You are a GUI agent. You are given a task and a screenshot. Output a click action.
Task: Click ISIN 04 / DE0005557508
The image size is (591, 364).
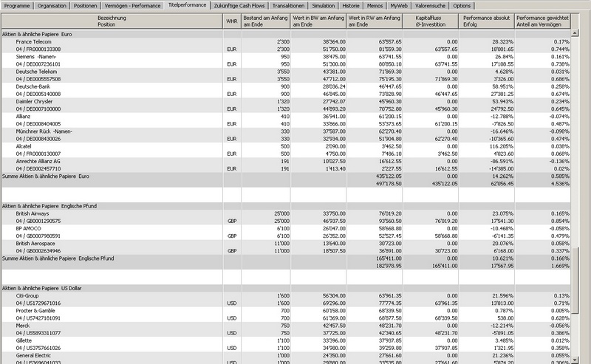[x=38, y=79]
